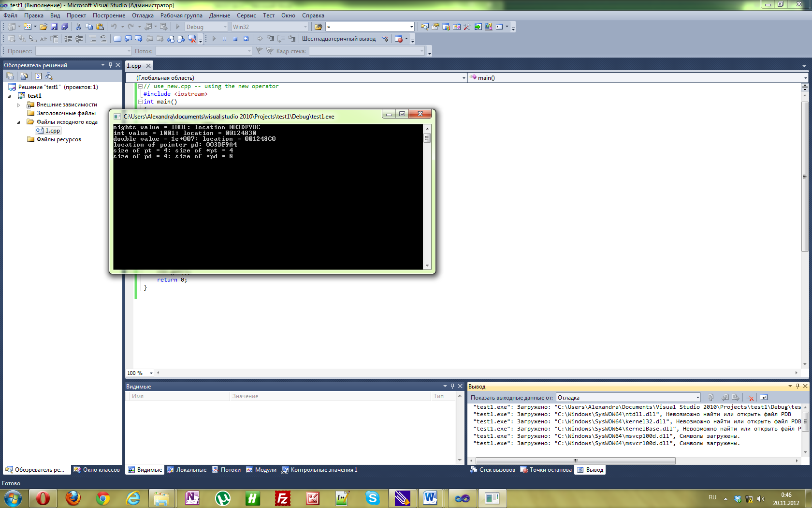812x508 pixels.
Task: Click the console window vertical scrollbar
Action: point(427,196)
